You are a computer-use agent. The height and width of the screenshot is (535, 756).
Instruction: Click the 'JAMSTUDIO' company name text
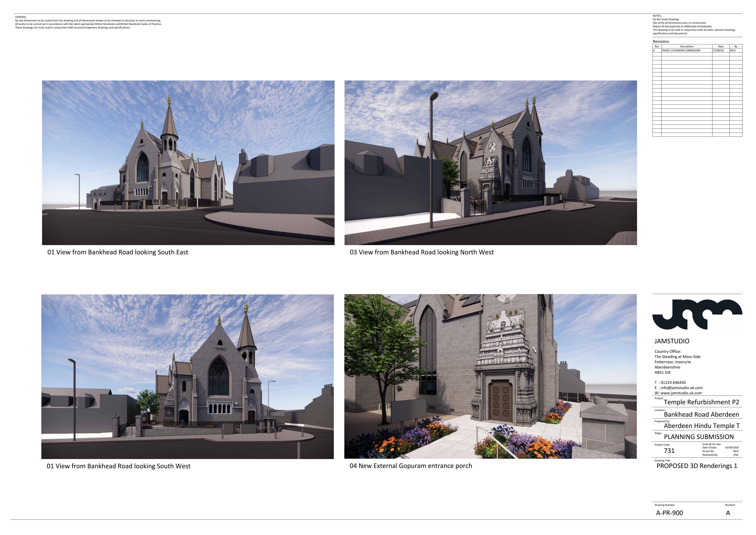672,341
